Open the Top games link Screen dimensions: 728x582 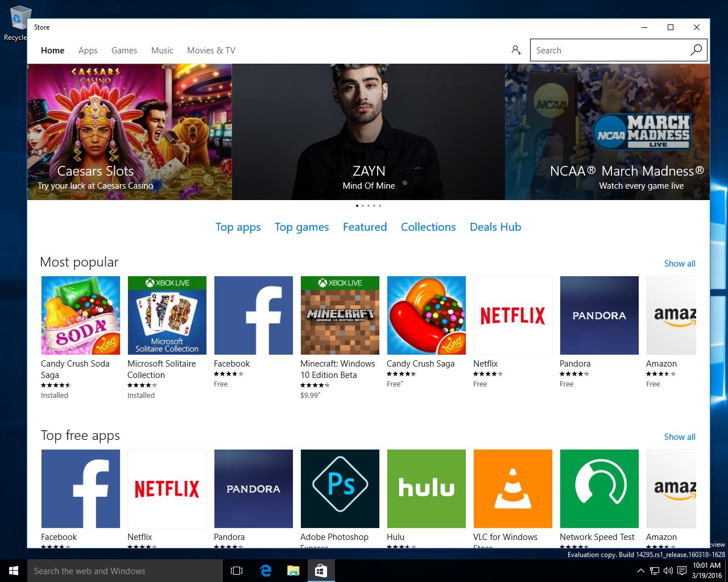pyautogui.click(x=301, y=227)
